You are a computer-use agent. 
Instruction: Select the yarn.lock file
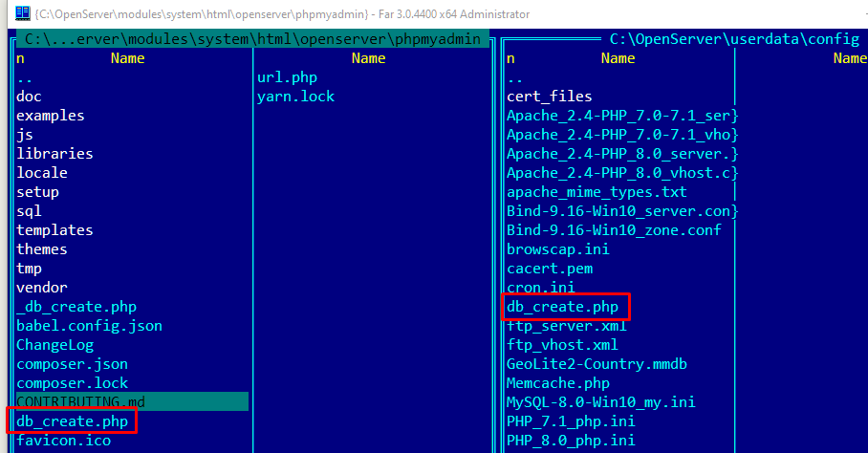295,97
